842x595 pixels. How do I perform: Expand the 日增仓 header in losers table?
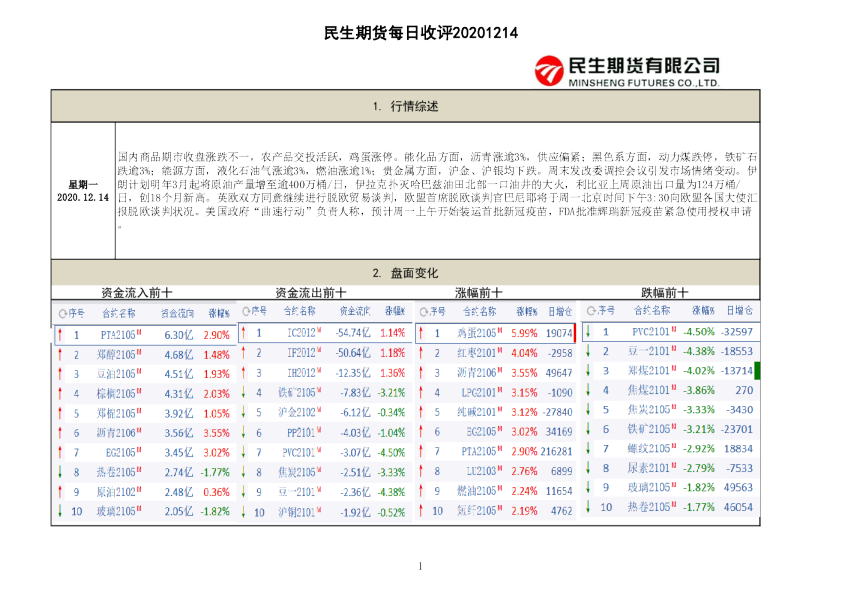point(739,312)
